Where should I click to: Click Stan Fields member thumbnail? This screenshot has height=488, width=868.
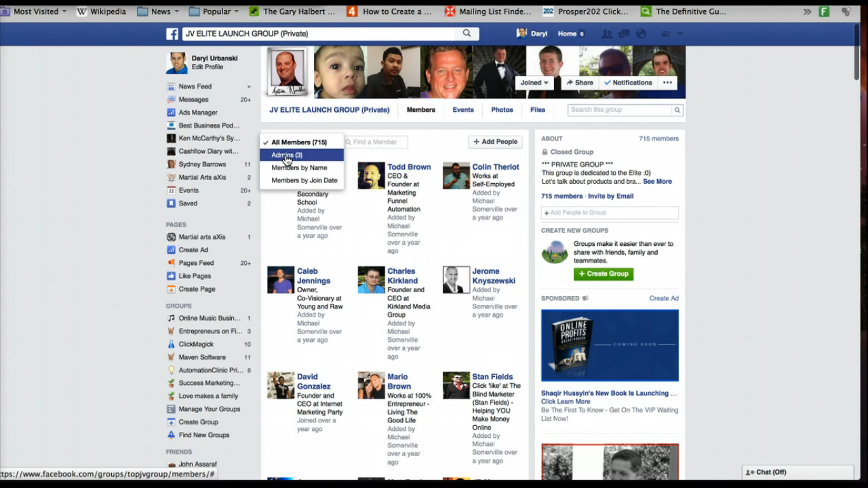[456, 386]
